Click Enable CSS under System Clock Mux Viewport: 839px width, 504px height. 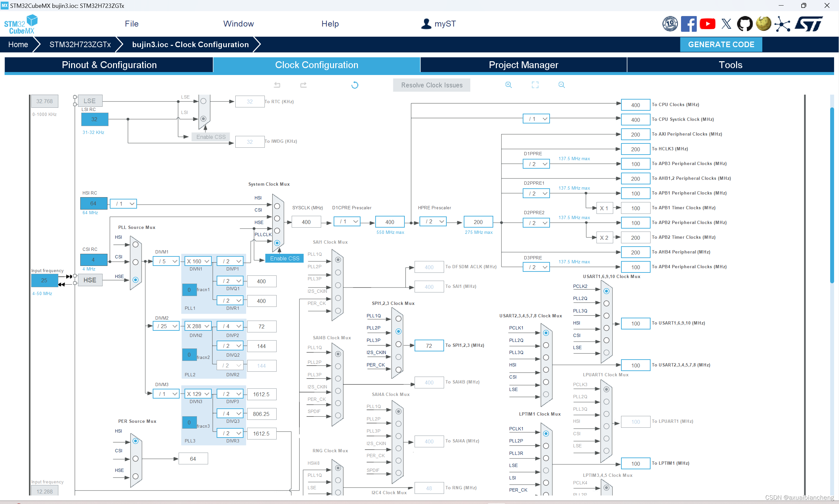coord(284,258)
